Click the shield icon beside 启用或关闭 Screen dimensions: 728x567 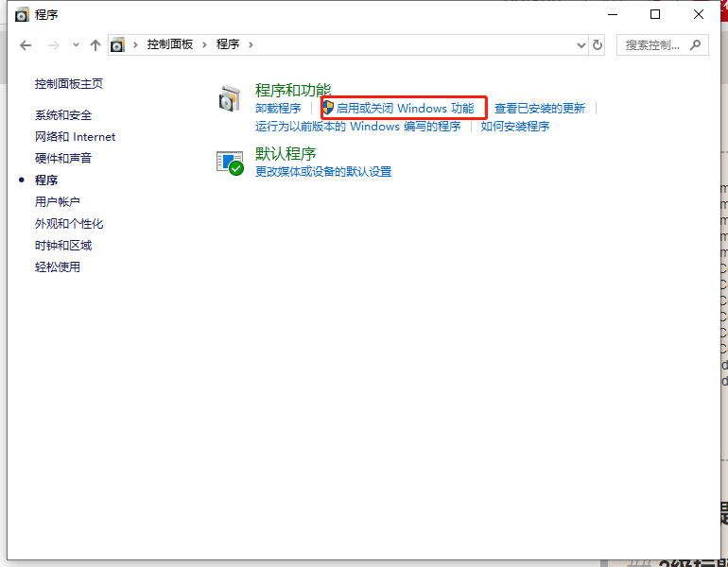(328, 108)
